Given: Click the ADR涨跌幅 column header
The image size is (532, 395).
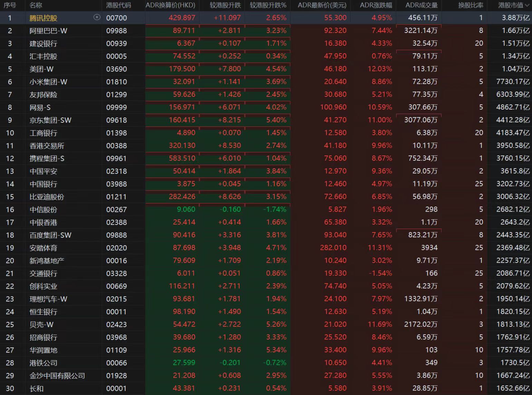Looking at the screenshot, I should click(376, 5).
